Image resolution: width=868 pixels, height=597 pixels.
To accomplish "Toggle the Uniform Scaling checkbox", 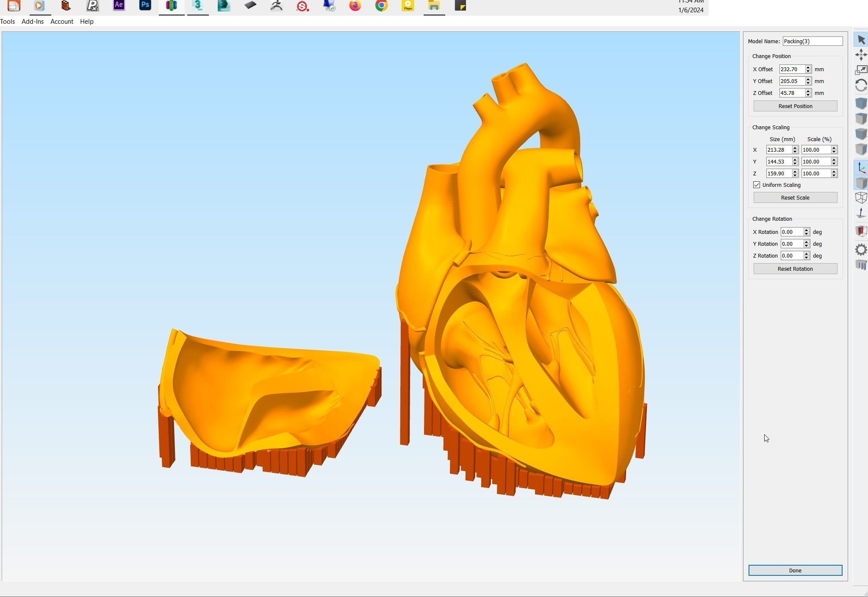I will [x=757, y=185].
